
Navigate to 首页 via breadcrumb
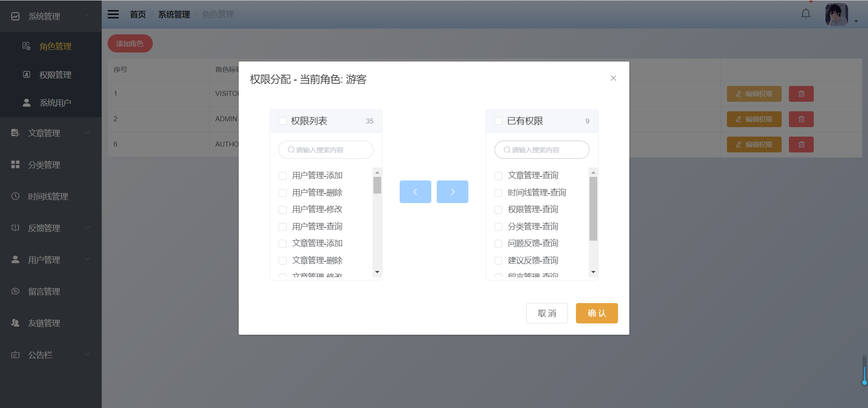click(138, 14)
